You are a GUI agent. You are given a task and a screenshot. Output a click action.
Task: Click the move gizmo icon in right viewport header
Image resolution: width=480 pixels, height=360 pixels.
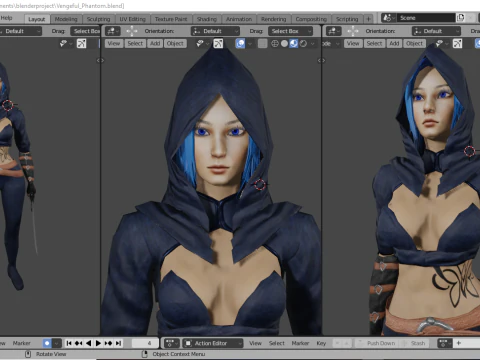pos(353,31)
